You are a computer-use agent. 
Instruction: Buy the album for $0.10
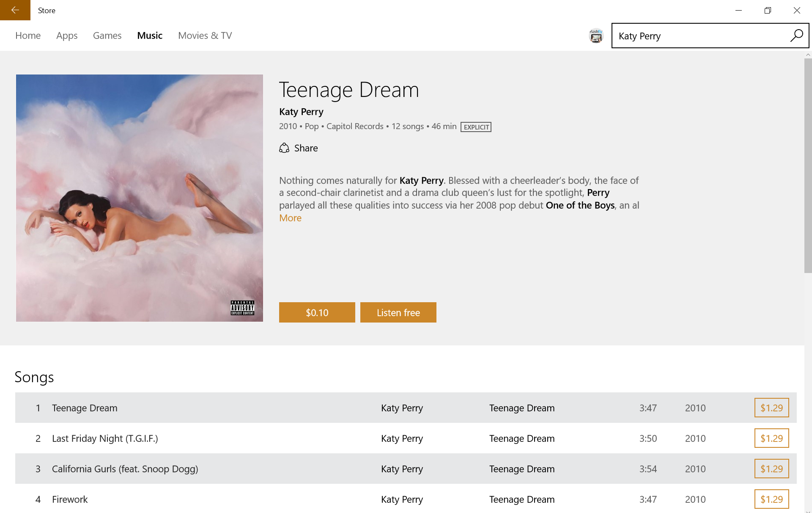(x=317, y=312)
